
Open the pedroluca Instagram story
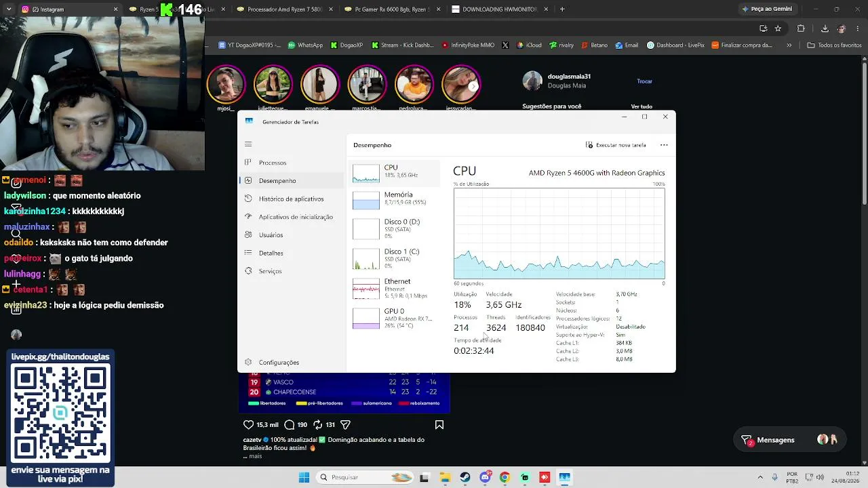coord(414,84)
